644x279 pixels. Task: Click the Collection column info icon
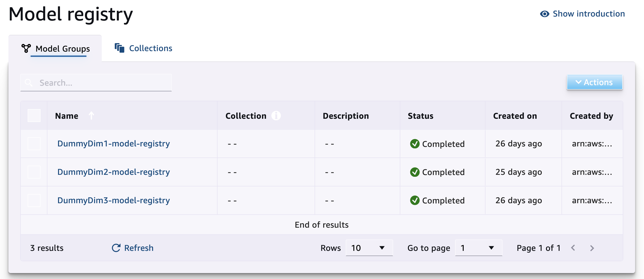tap(276, 116)
